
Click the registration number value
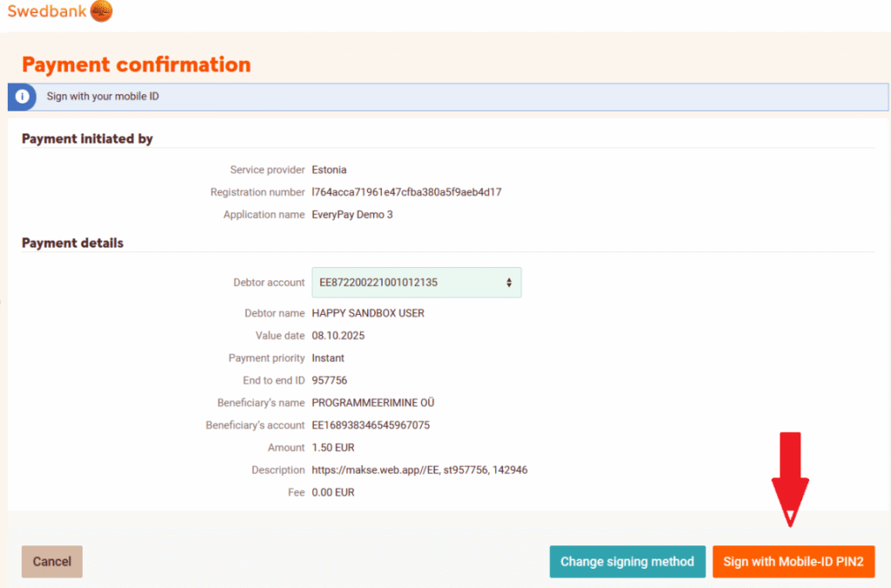click(406, 192)
